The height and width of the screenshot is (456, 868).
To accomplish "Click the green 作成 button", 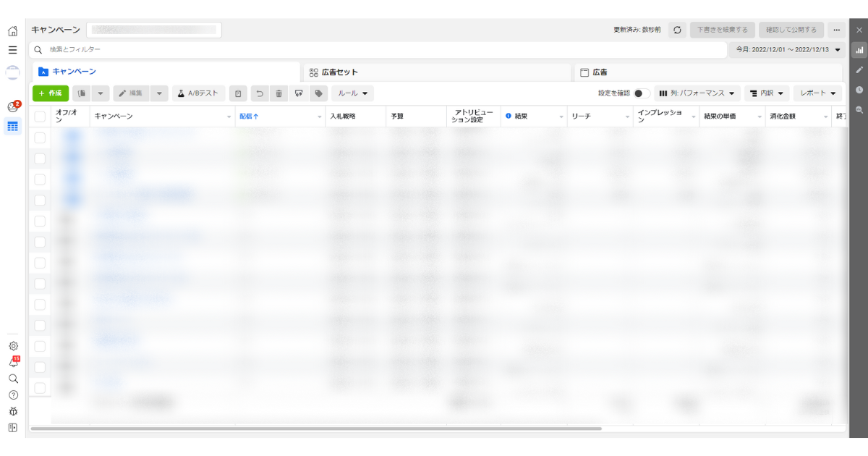I will coord(51,93).
